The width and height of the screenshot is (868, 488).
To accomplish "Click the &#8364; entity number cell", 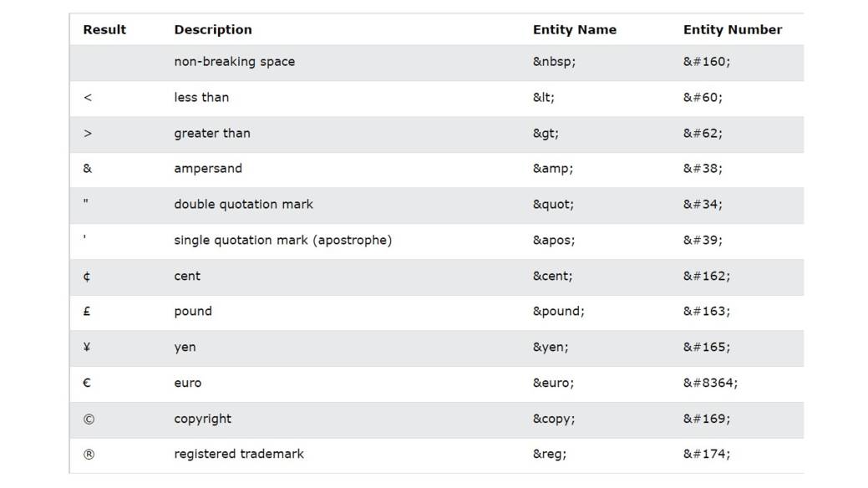I will (710, 384).
